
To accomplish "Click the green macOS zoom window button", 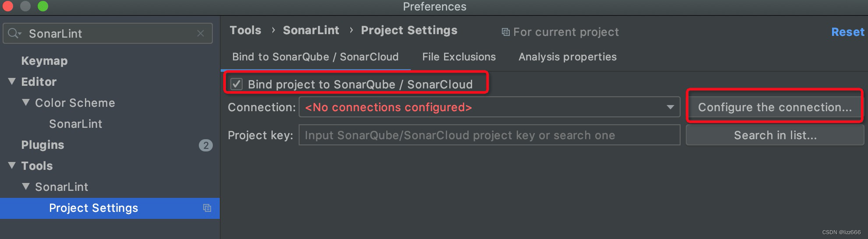I will coord(42,6).
